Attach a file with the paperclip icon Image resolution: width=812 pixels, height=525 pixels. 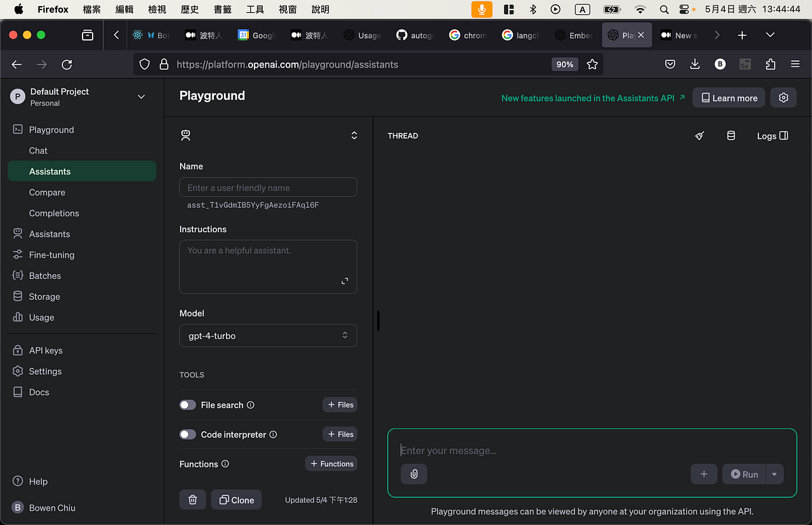point(413,474)
